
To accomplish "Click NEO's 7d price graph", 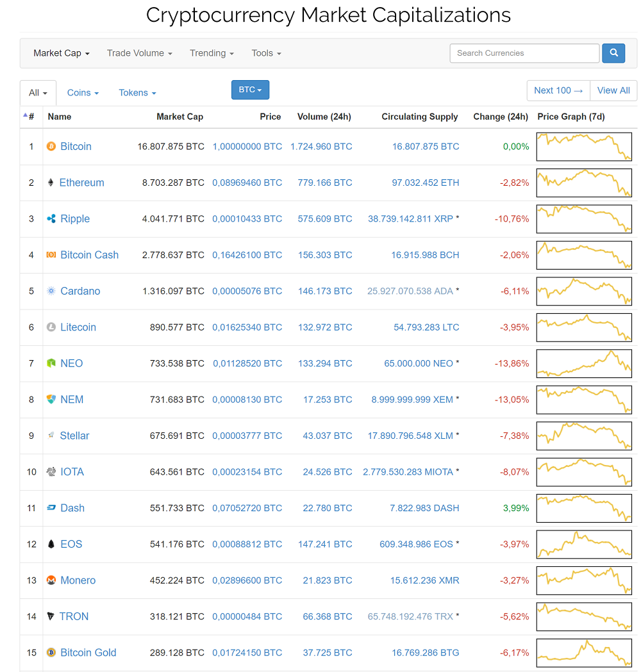I will (x=584, y=363).
